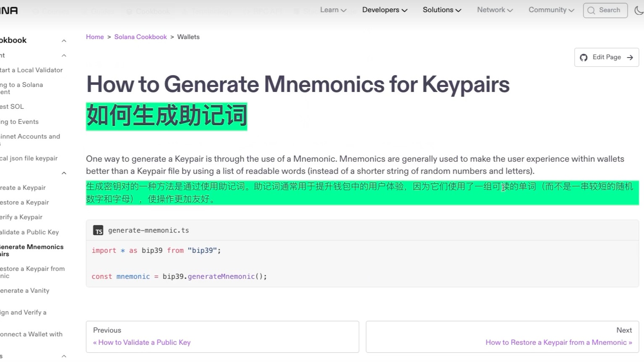Click the Solana logo in header
Viewport: 644px width, 362px height.
tap(8, 10)
